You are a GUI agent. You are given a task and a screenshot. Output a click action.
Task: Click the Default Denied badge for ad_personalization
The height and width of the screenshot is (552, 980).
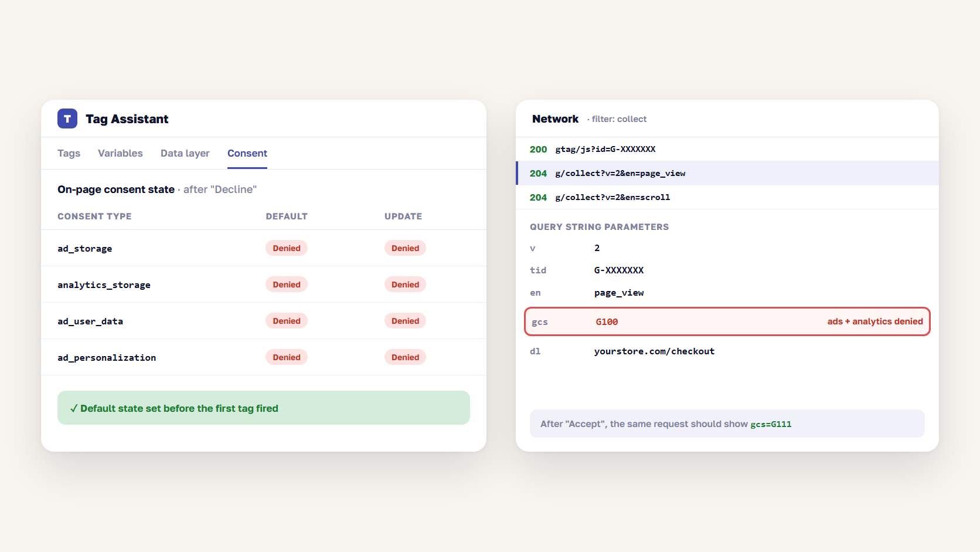[x=287, y=357]
